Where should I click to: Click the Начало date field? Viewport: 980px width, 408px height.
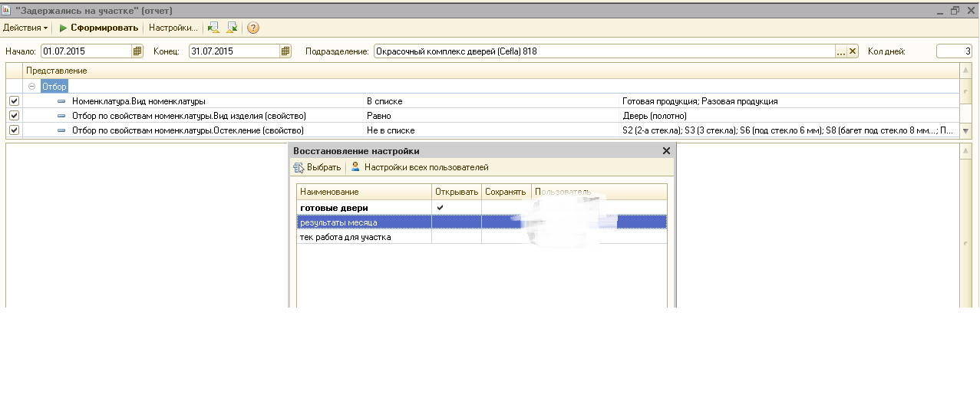86,51
